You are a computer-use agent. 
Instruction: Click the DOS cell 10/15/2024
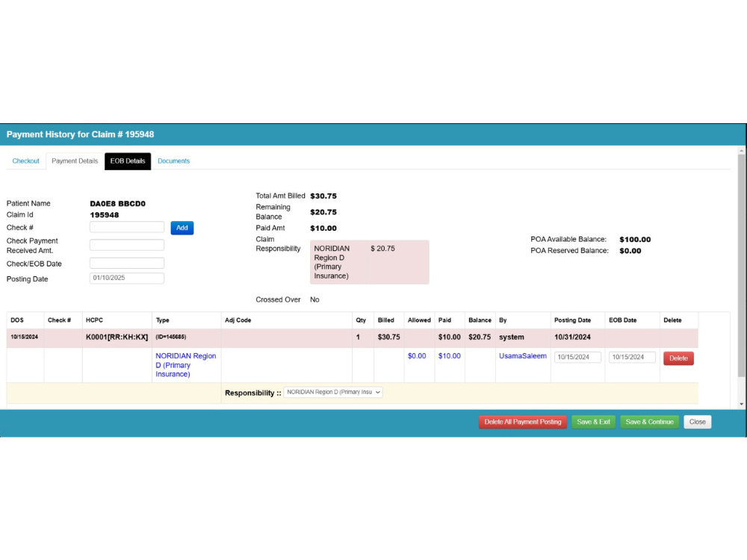[25, 337]
